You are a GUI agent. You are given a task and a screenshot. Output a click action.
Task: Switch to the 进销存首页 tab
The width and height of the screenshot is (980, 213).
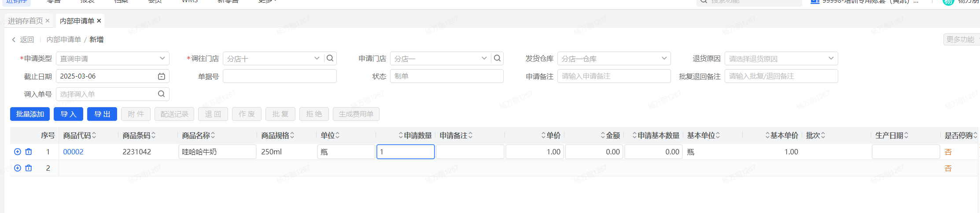[x=25, y=21]
